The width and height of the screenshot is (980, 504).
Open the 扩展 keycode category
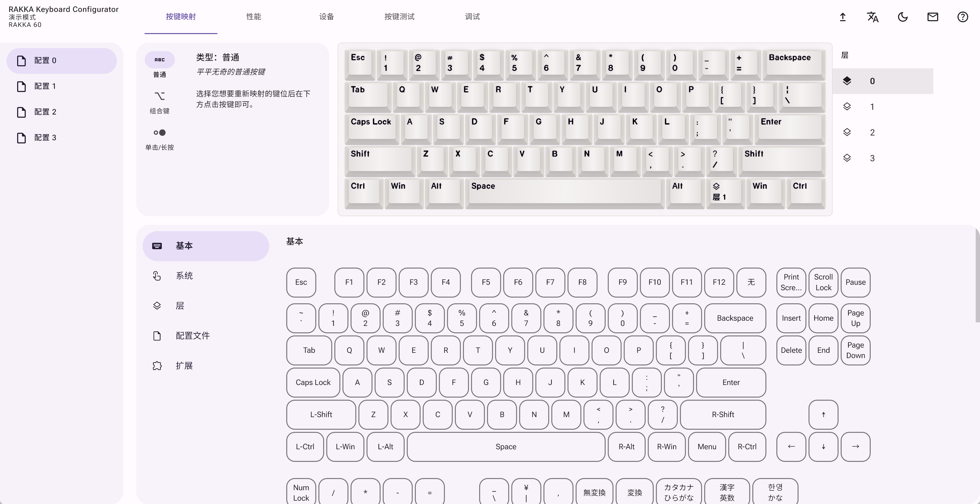206,366
